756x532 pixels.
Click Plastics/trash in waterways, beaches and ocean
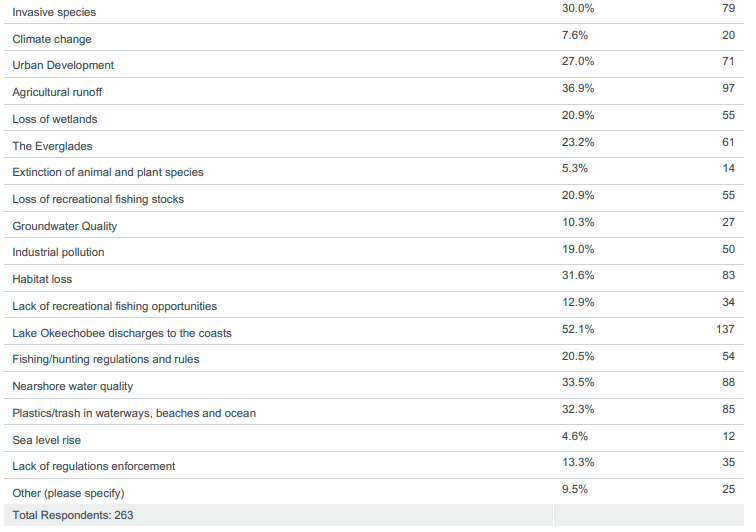(x=134, y=413)
